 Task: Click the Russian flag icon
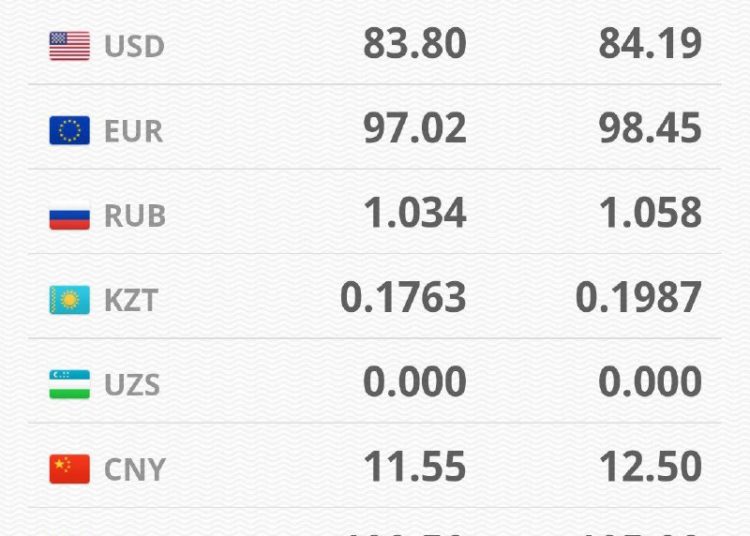[69, 216]
